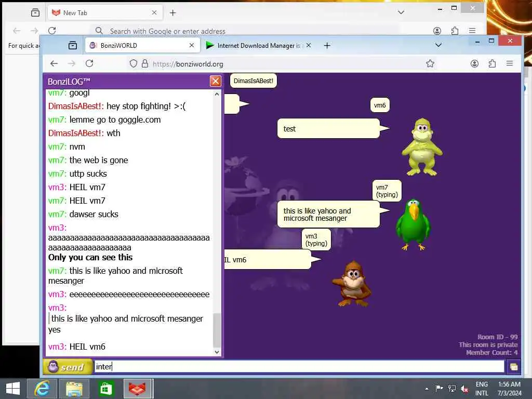Go forward in the front browser window

pos(72,63)
